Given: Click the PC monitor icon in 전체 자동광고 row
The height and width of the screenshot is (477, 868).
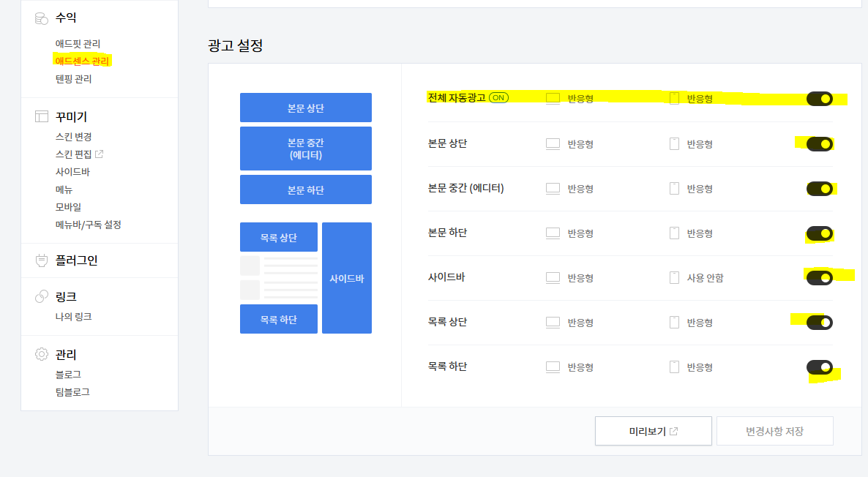Looking at the screenshot, I should pos(553,99).
